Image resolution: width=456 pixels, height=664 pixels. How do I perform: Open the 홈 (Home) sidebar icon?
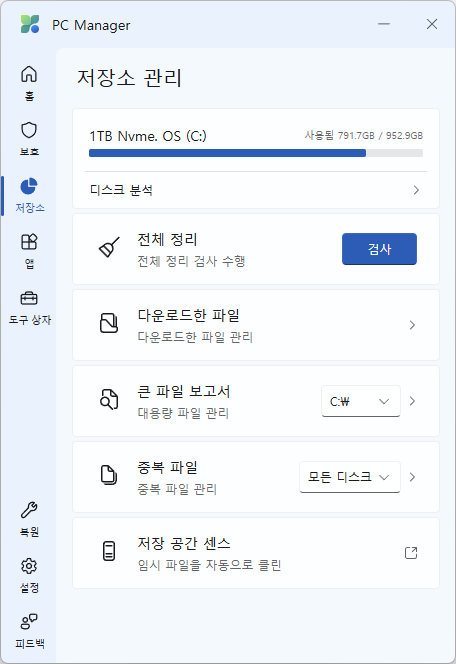point(29,74)
